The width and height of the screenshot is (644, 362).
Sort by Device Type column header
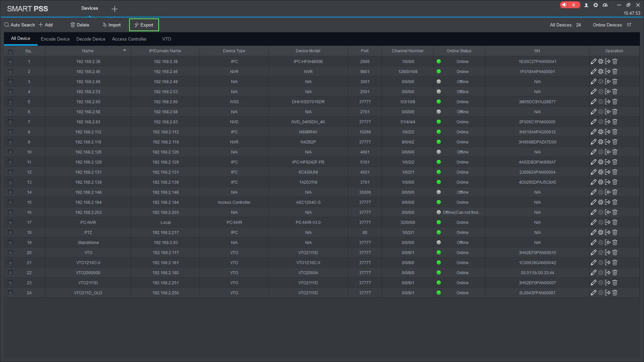pos(234,51)
